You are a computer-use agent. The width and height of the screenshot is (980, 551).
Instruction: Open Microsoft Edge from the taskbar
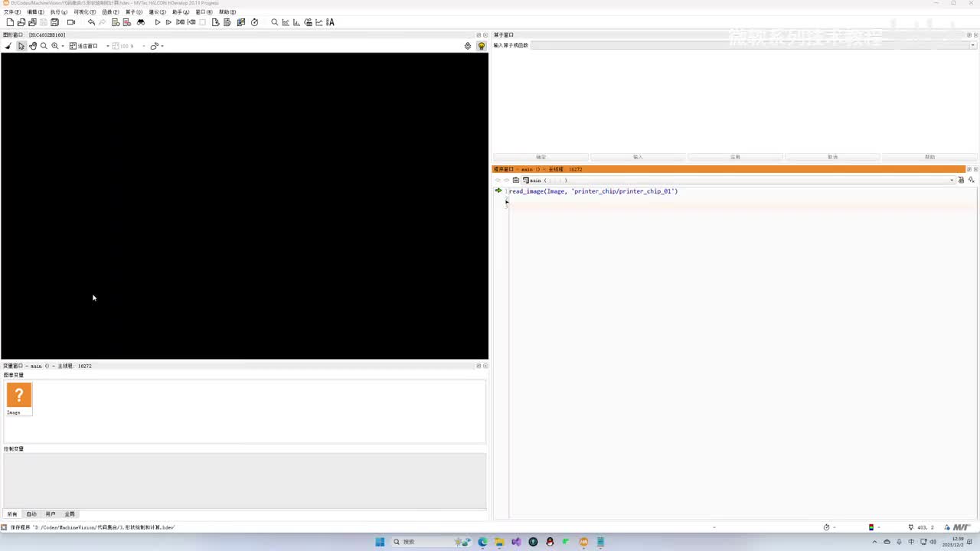pyautogui.click(x=482, y=542)
